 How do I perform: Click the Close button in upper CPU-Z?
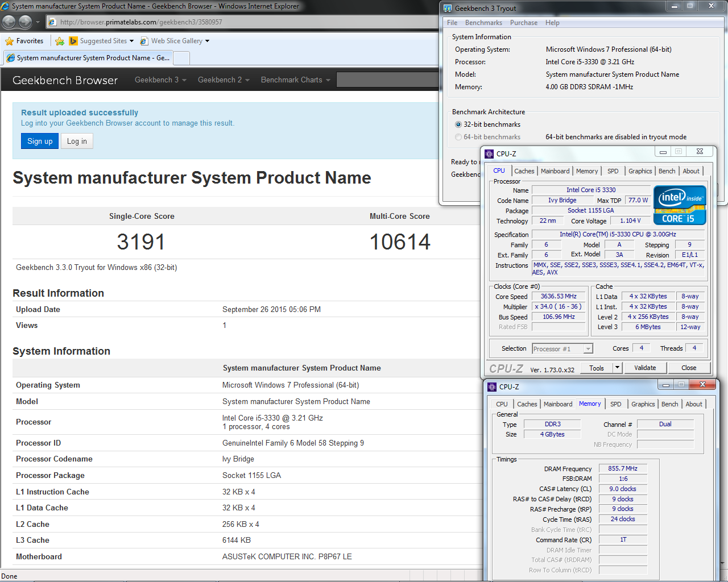click(689, 368)
